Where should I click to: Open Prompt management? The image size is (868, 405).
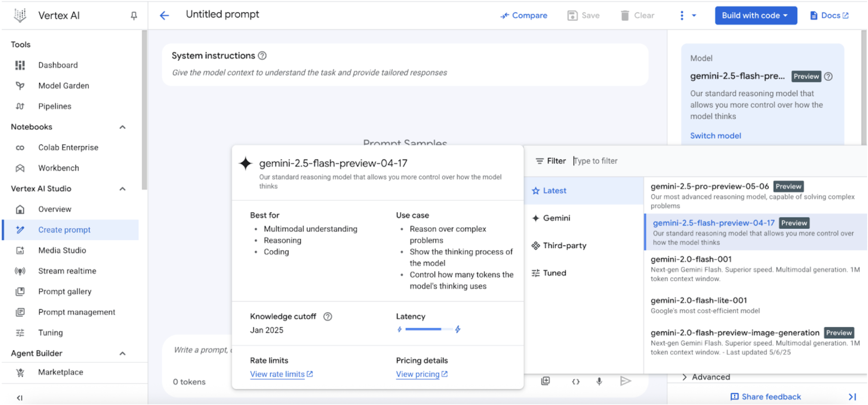tap(77, 312)
